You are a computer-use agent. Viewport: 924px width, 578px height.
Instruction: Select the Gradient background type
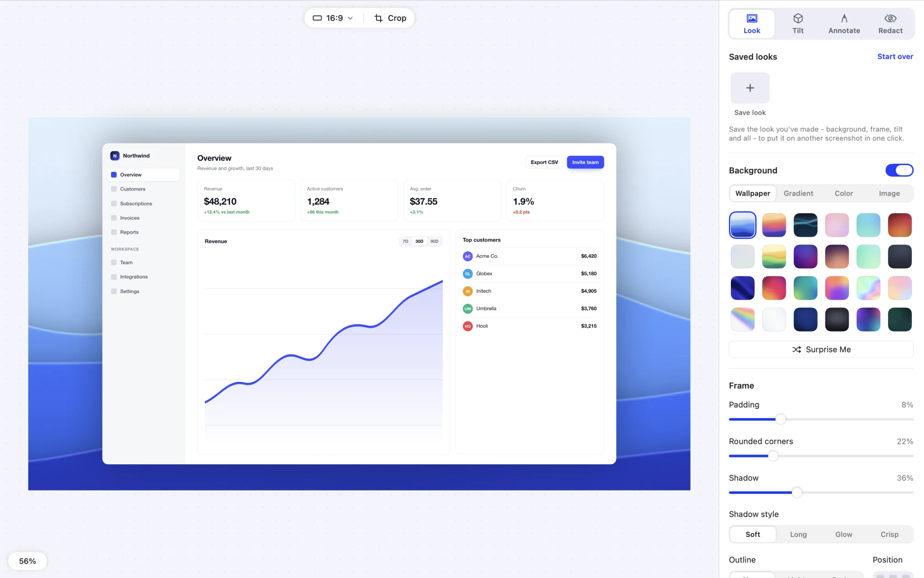click(x=798, y=193)
